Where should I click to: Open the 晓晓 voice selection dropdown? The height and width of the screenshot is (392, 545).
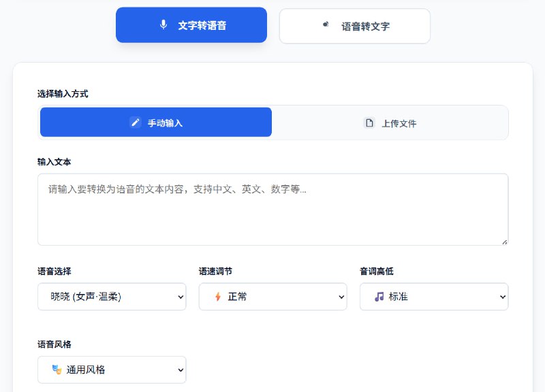tap(111, 296)
